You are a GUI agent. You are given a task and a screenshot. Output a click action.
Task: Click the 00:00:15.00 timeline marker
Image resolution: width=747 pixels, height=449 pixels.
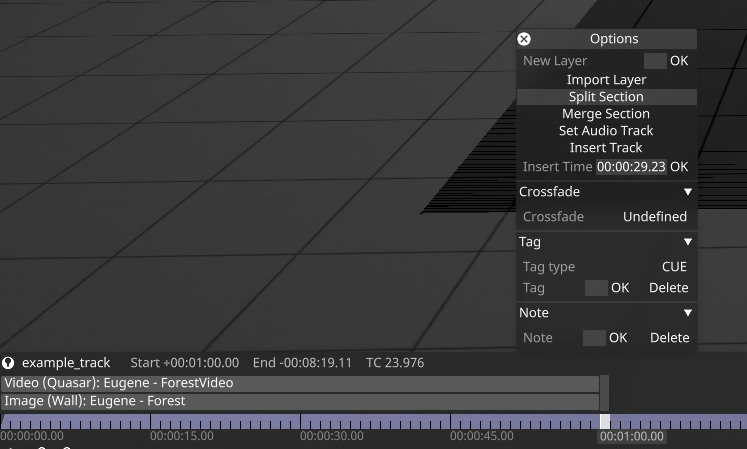click(182, 436)
